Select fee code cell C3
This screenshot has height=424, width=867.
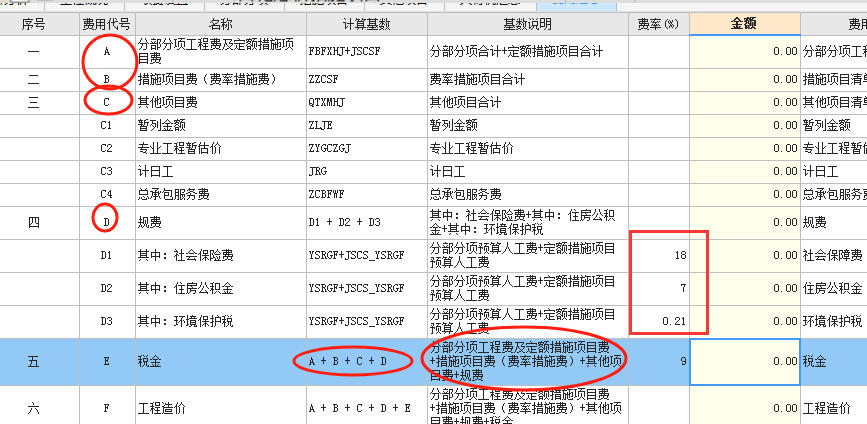[107, 172]
